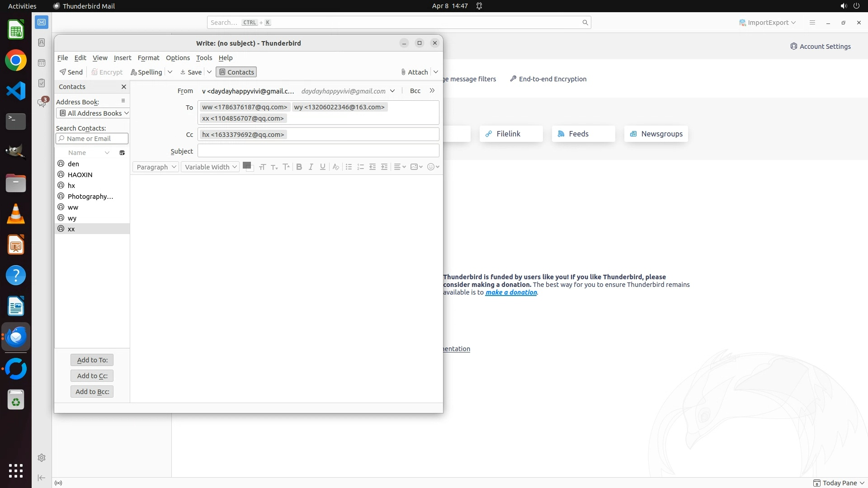
Task: Click the Send button
Action: click(71, 72)
